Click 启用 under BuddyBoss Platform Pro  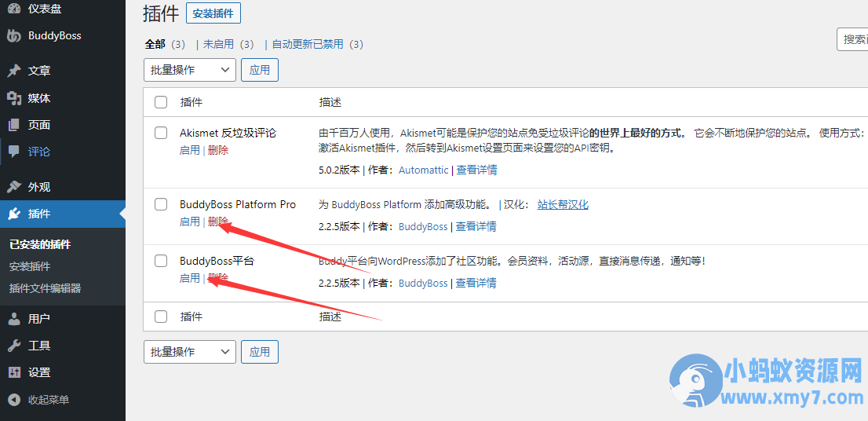tap(190, 221)
